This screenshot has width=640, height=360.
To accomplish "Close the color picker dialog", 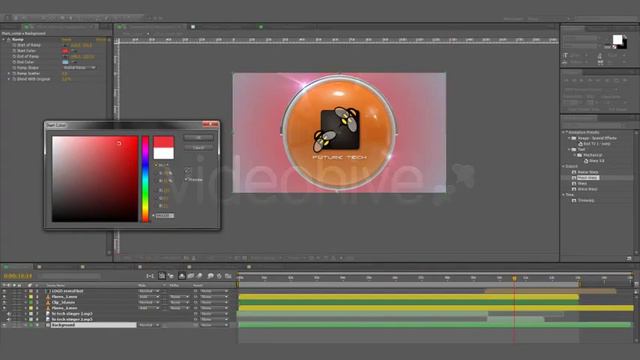I will pyautogui.click(x=211, y=124).
